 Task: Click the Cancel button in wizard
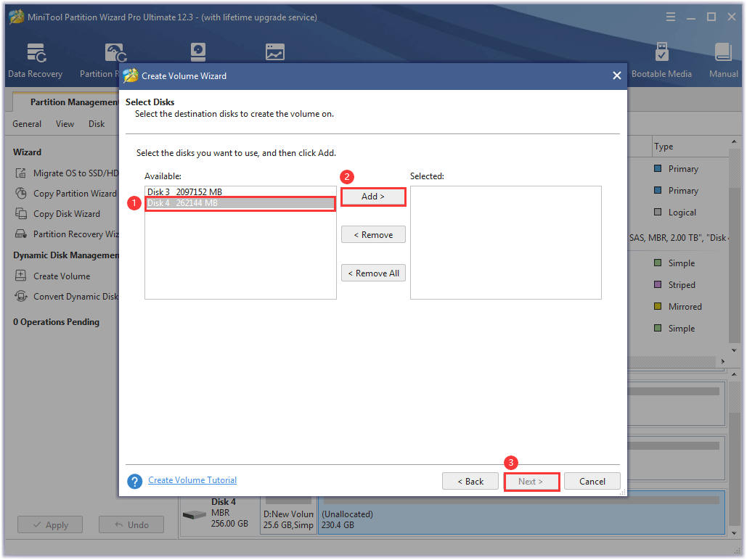click(x=592, y=482)
